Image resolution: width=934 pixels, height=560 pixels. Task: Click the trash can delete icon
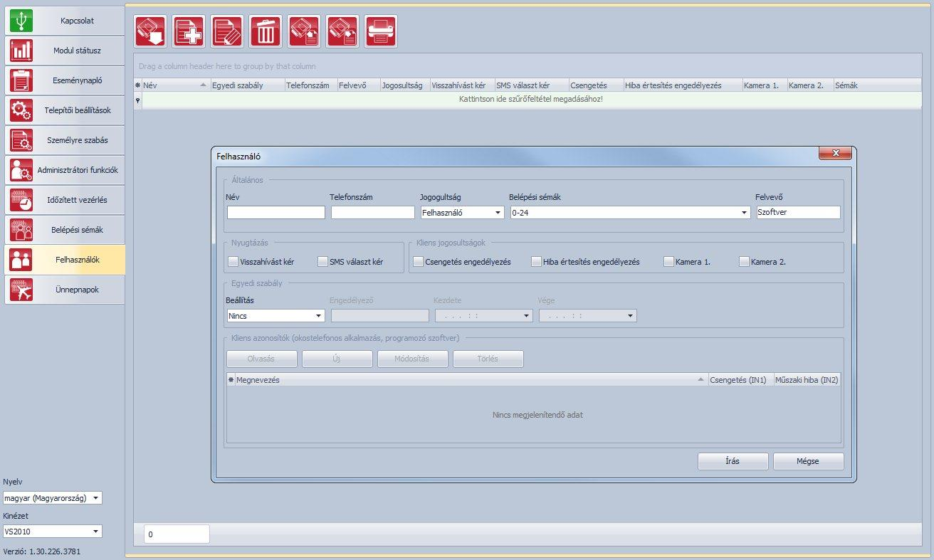[266, 31]
